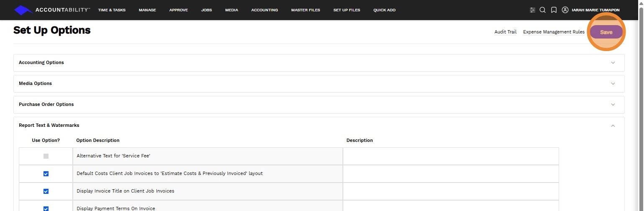Expand the Accounting Options section

click(613, 63)
